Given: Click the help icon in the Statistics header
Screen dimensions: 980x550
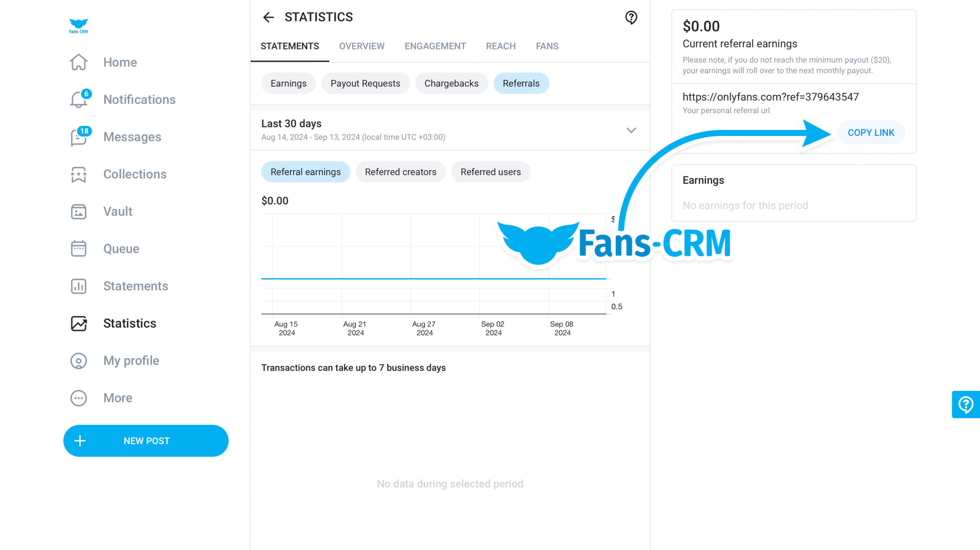Looking at the screenshot, I should (631, 17).
